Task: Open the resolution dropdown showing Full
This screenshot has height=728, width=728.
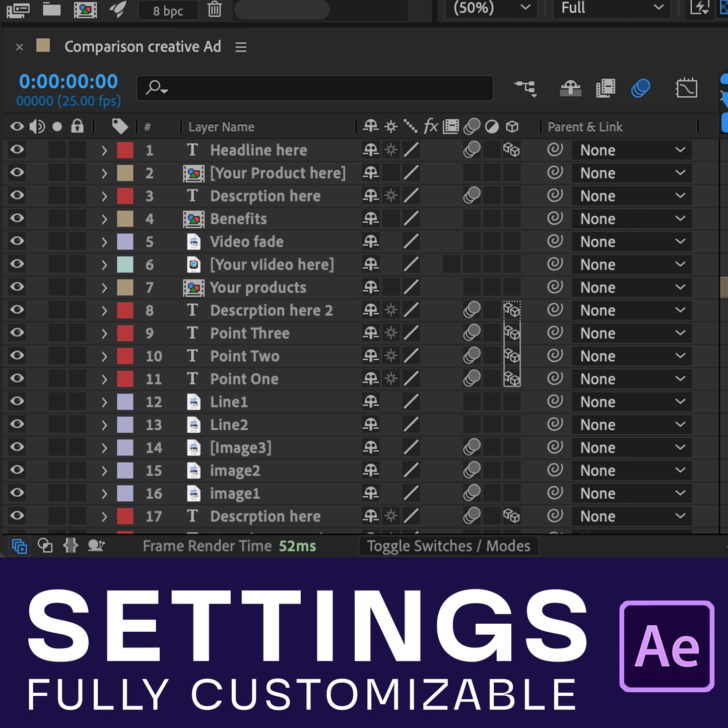Action: pos(611,8)
